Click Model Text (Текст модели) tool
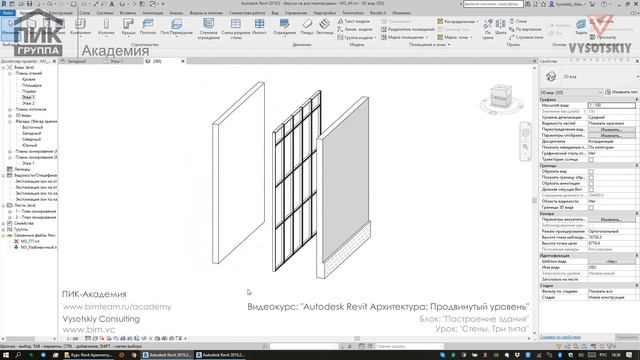The height and width of the screenshot is (360, 640). pyautogui.click(x=354, y=21)
